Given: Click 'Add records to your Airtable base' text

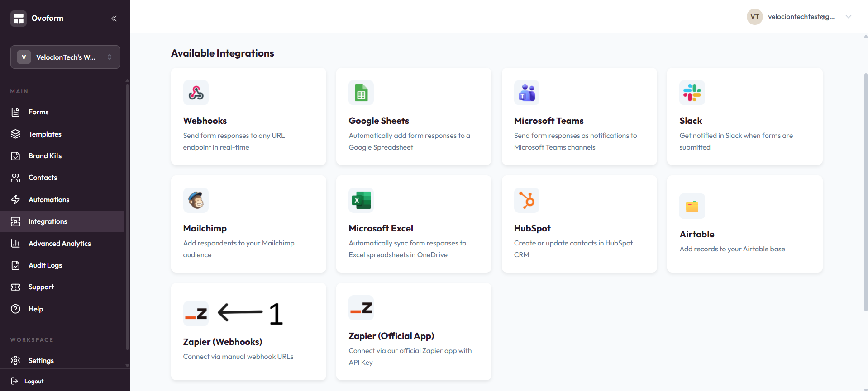Looking at the screenshot, I should click(x=732, y=249).
